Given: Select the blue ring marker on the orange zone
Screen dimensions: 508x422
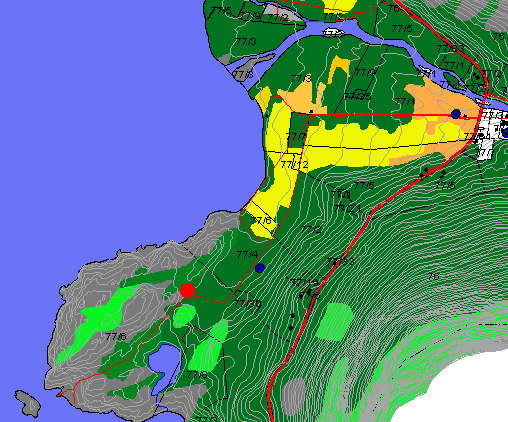Looking at the screenshot, I should 456,114.
